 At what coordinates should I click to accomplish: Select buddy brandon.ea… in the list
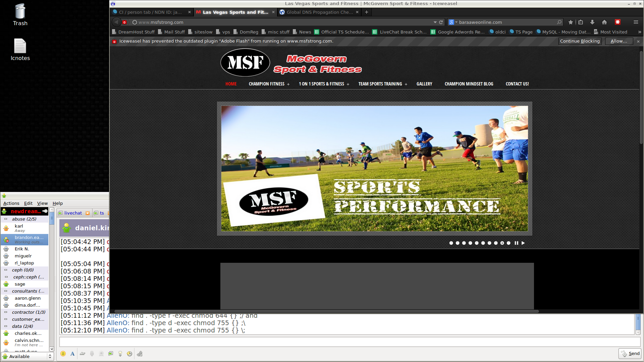[x=24, y=239]
